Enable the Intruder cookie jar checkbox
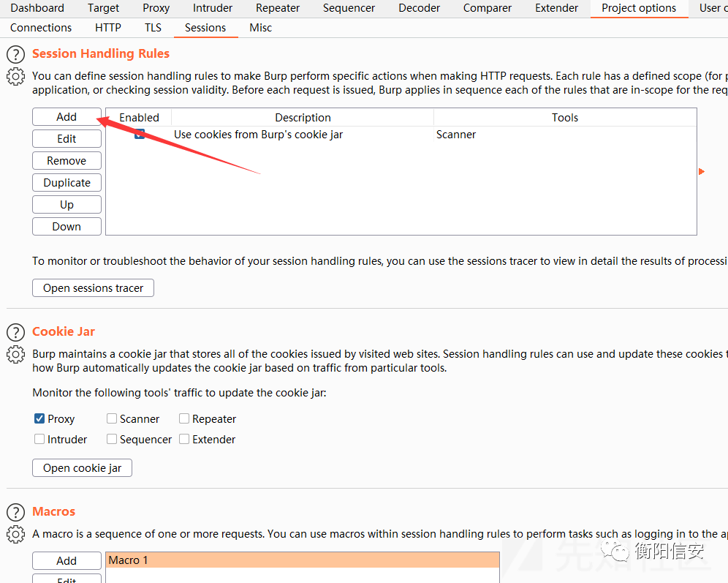The width and height of the screenshot is (728, 583). tap(39, 440)
